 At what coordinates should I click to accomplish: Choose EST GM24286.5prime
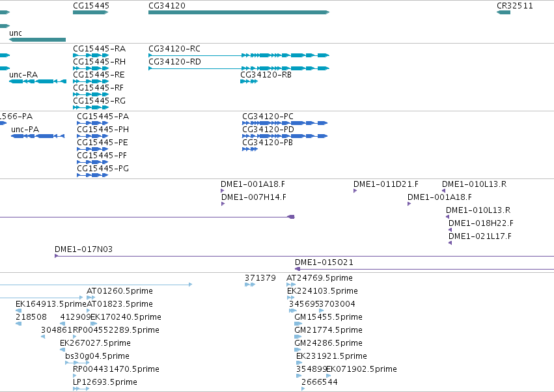click(298, 350)
